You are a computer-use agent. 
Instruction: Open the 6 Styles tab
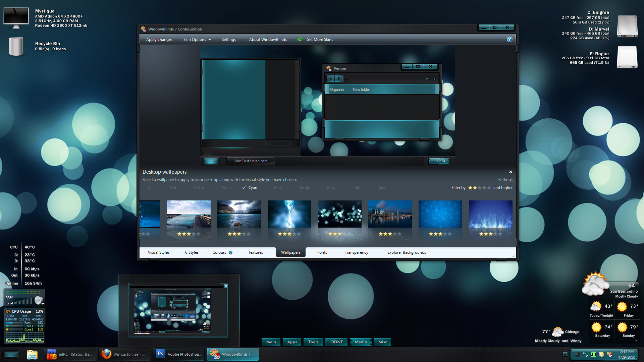coord(192,252)
